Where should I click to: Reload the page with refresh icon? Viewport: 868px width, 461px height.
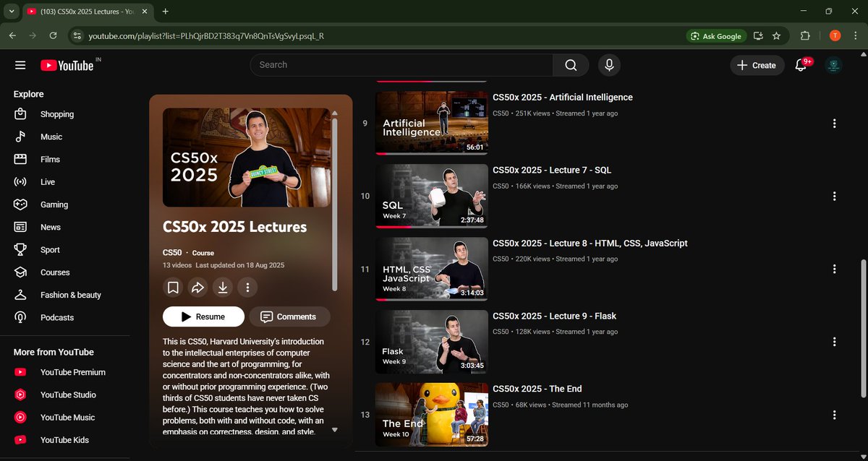53,35
